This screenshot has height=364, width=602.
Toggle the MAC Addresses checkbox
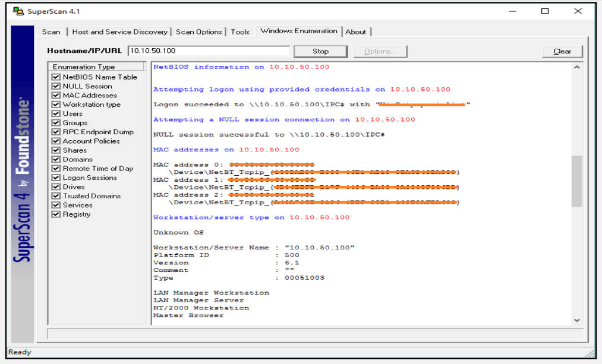(x=55, y=95)
